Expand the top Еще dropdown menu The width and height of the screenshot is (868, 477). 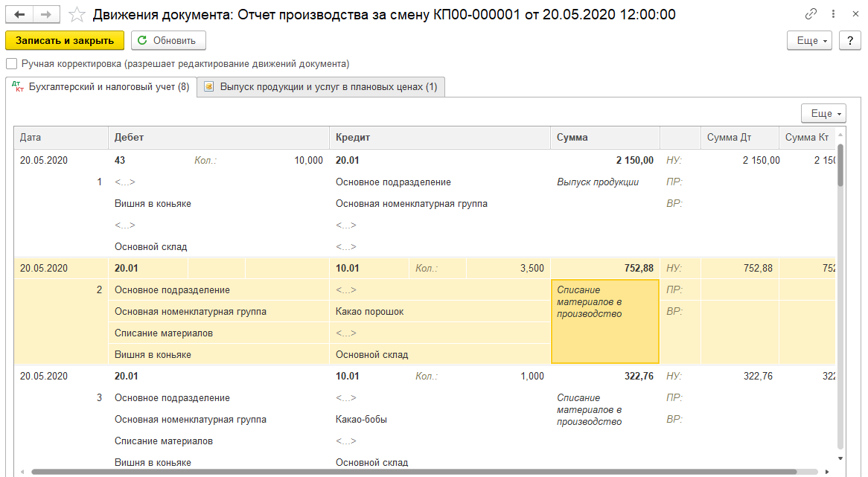coord(808,41)
